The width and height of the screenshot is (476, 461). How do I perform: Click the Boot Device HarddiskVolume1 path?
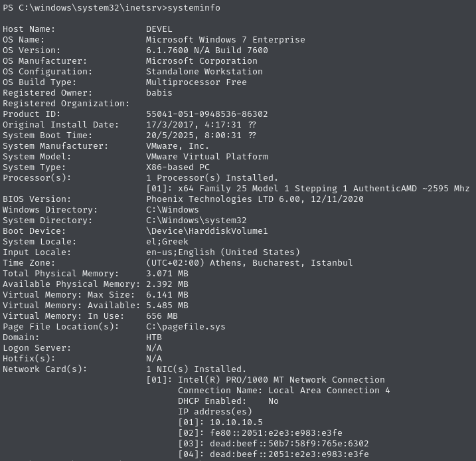coord(207,231)
